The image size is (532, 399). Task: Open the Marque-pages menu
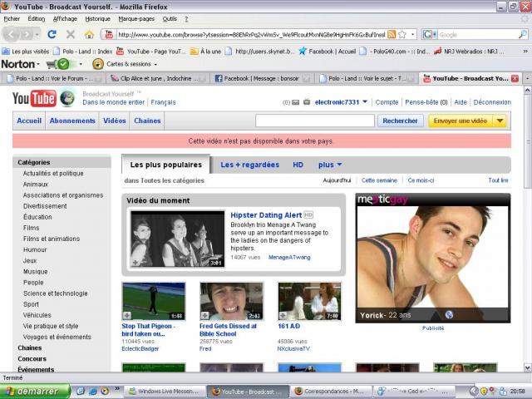coord(136,19)
